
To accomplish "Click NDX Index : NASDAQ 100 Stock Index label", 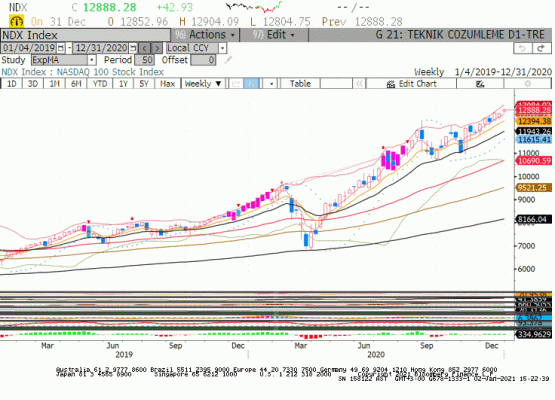I will (x=82, y=72).
